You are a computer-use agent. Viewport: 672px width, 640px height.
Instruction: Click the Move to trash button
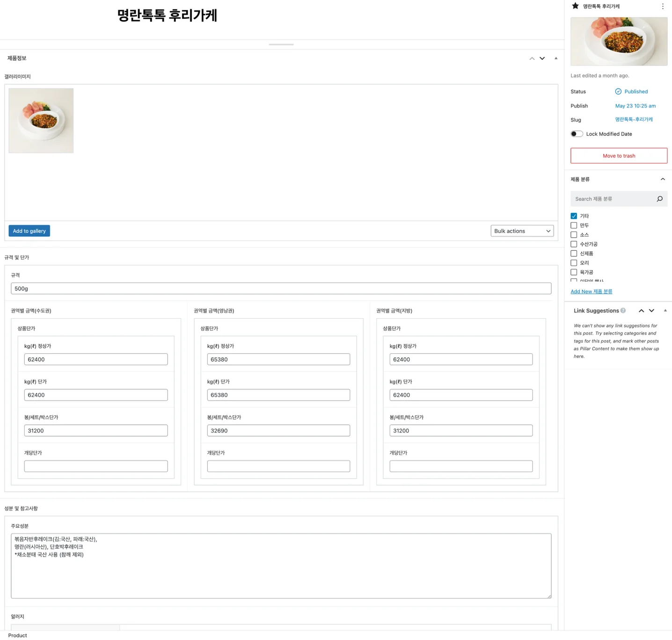click(619, 156)
